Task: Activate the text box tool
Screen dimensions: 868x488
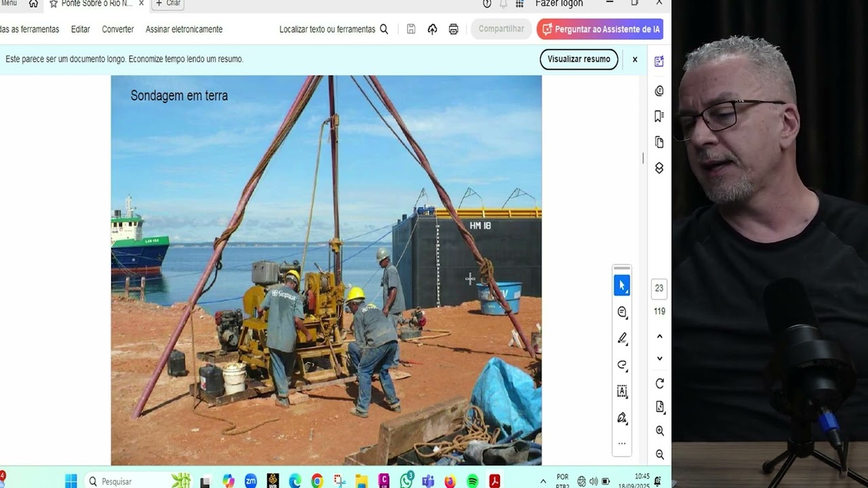Action: 622,391
